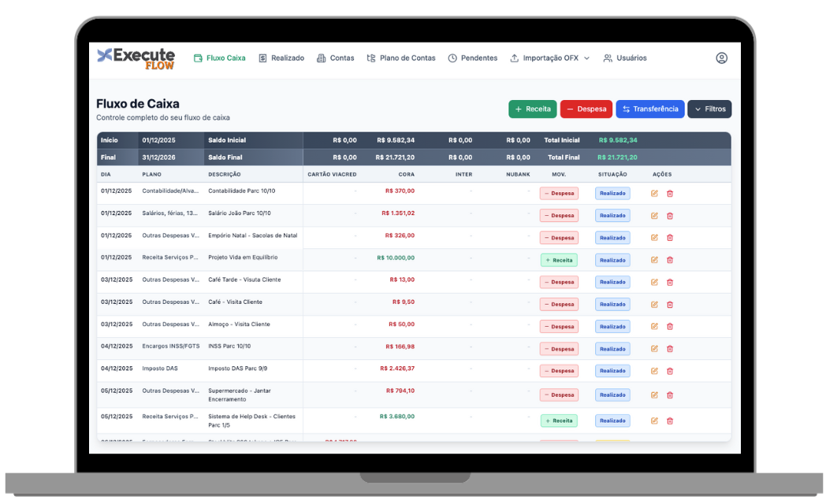
Task: Open Pendentes using the clock icon
Action: point(451,57)
